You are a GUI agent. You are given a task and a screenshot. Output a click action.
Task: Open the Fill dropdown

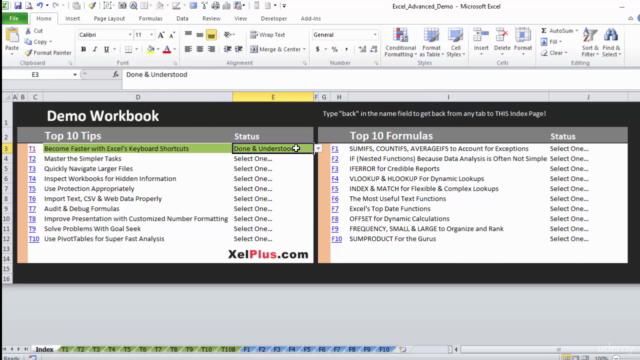coord(551,42)
